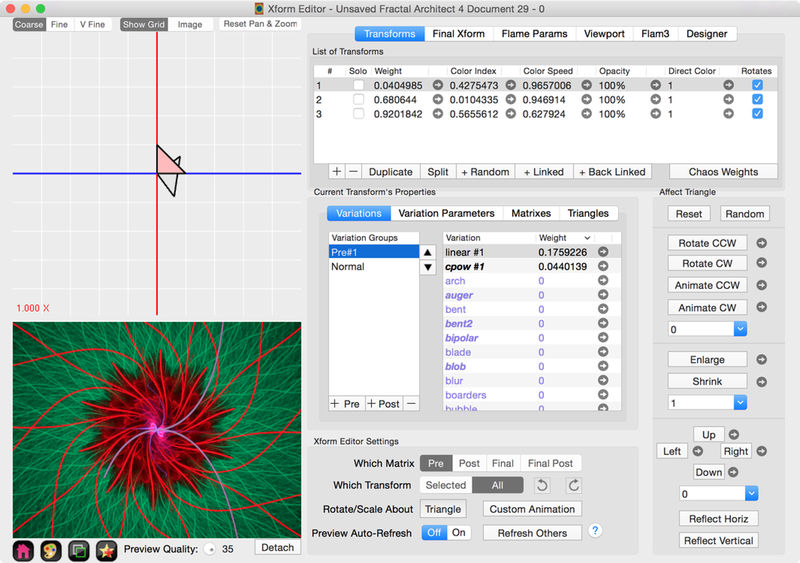
Task: Click arrow next to Enlarge
Action: tap(761, 360)
